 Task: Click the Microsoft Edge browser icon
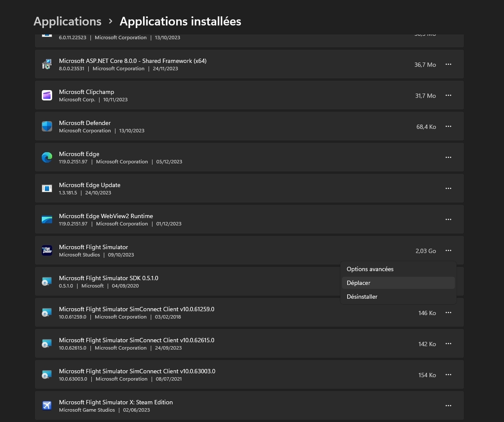click(x=47, y=157)
